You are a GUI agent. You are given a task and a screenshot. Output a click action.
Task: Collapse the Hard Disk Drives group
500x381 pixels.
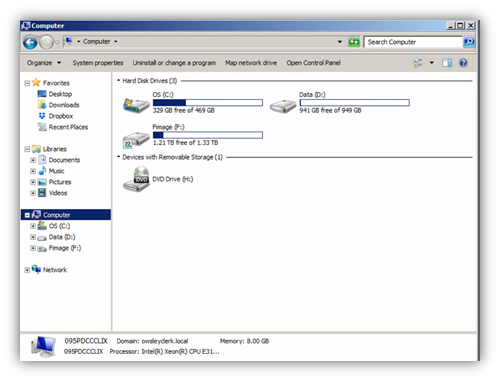tap(118, 81)
